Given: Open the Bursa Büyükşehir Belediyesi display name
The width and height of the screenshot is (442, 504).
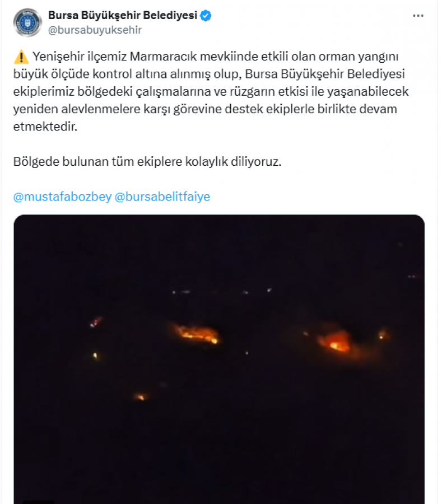Looking at the screenshot, I should coord(123,15).
